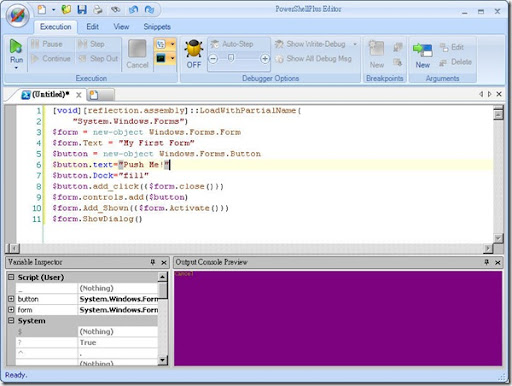
Task: Click code line 6 with Push Me! text
Action: (111, 165)
